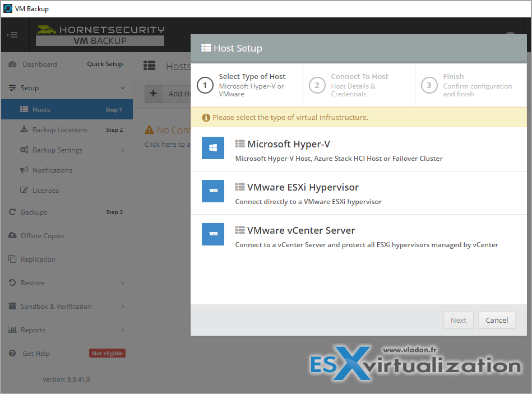Viewport: 532px width, 394px height.
Task: Click the 'Please select the type' notice text
Action: (x=290, y=117)
